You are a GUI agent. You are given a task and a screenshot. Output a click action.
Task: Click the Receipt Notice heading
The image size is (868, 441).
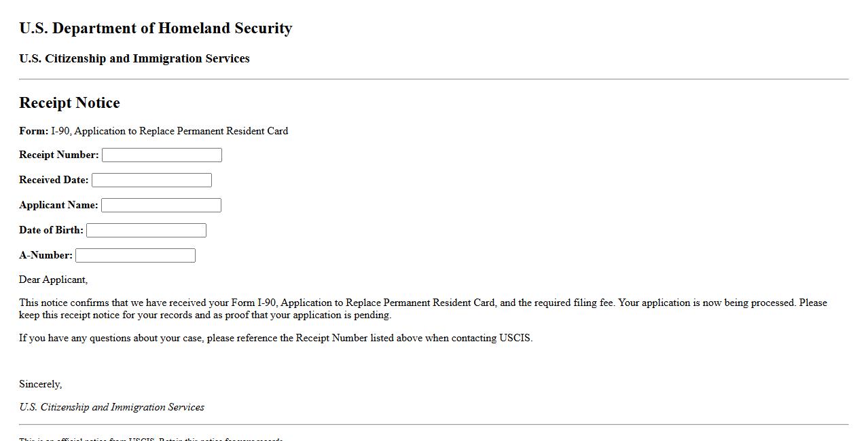coord(69,103)
